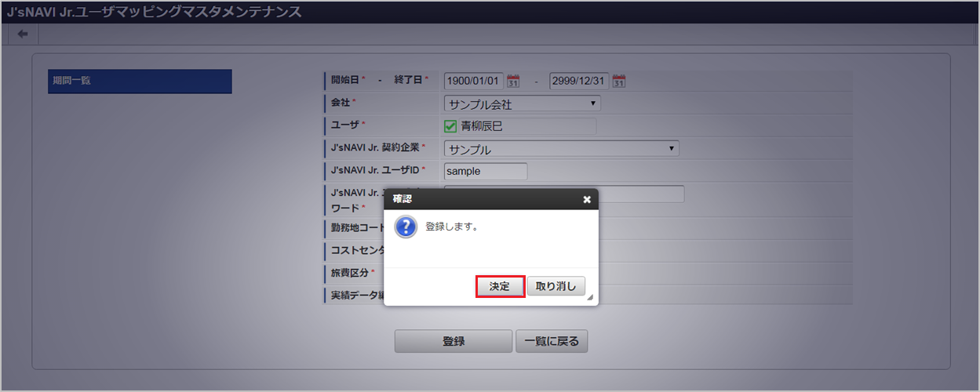The width and height of the screenshot is (980, 392).
Task: Click the 旅費区分 label
Action: click(x=349, y=273)
